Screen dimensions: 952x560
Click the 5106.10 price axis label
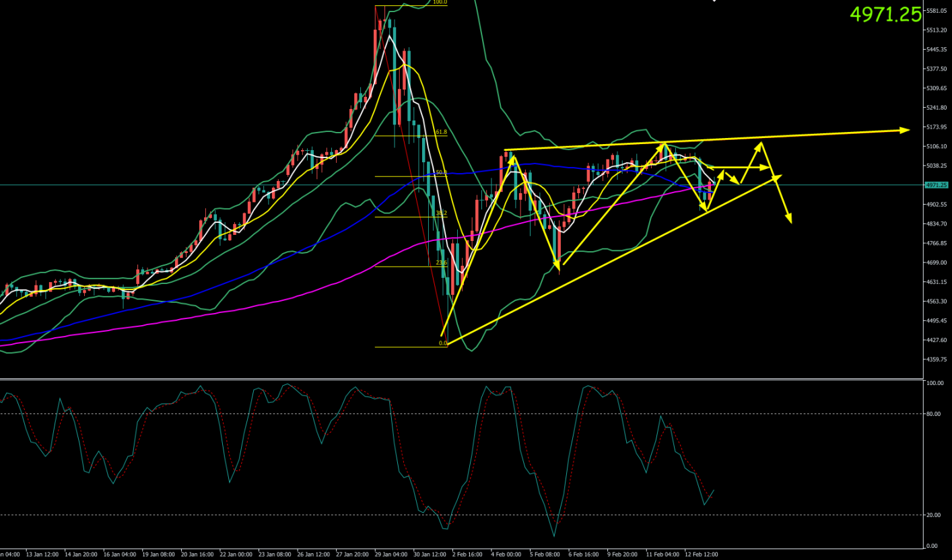(937, 146)
